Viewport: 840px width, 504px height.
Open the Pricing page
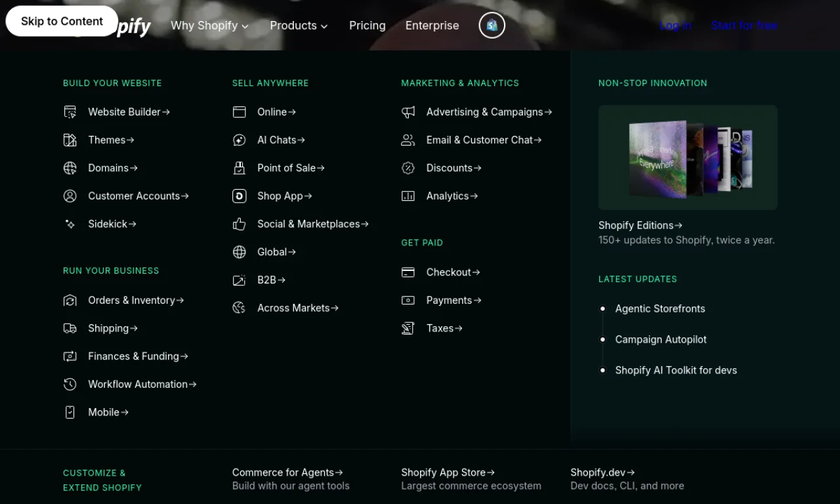pos(367,26)
